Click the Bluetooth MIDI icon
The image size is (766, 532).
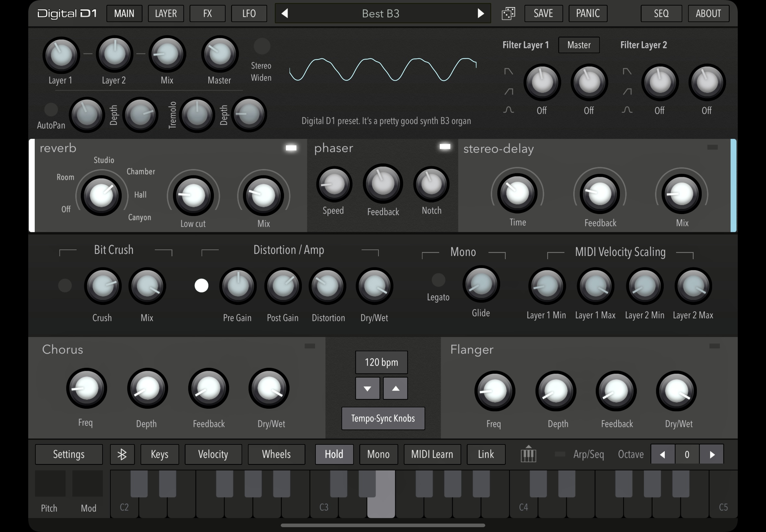tap(122, 454)
